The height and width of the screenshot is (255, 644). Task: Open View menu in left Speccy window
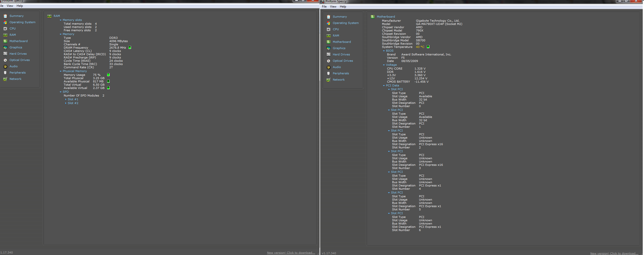coord(10,6)
